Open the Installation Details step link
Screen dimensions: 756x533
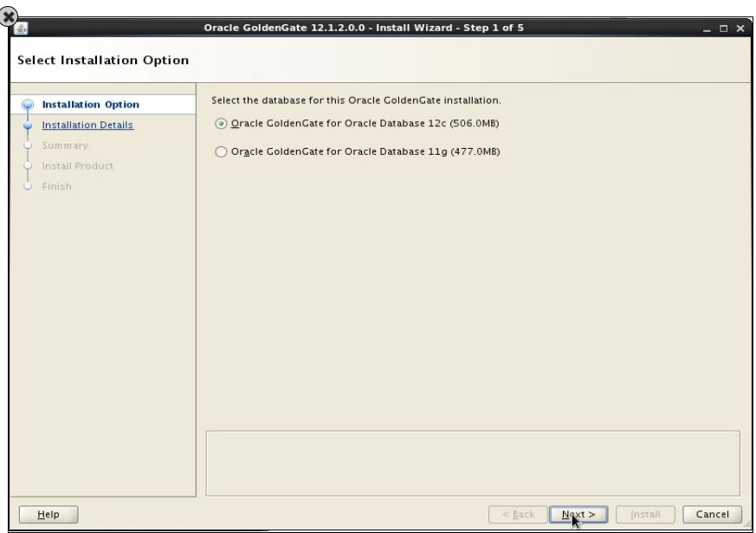pos(88,125)
